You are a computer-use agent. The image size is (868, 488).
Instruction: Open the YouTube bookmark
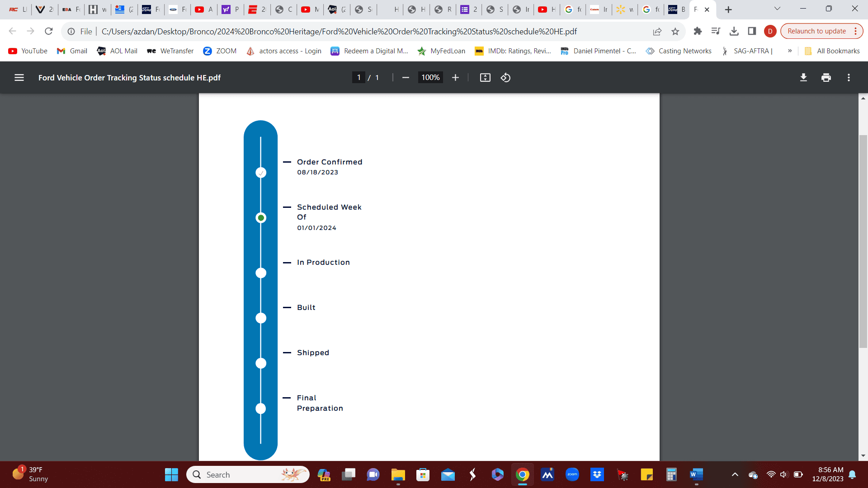(28, 51)
